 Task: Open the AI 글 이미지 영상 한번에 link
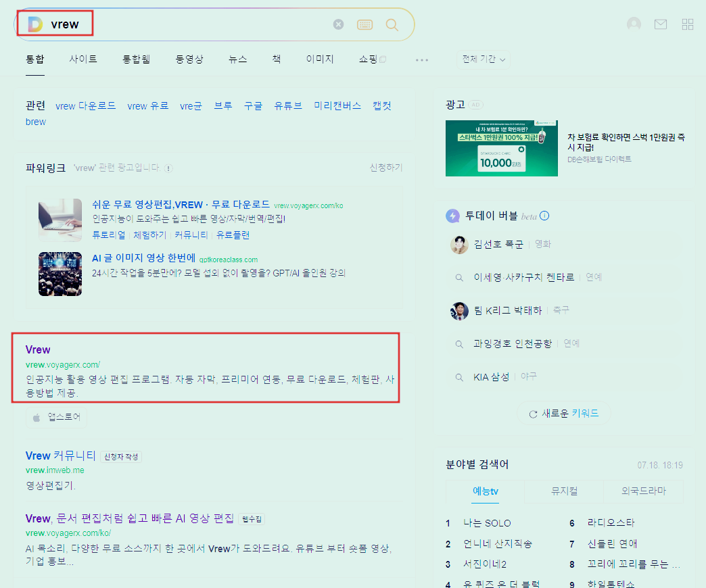[143, 258]
